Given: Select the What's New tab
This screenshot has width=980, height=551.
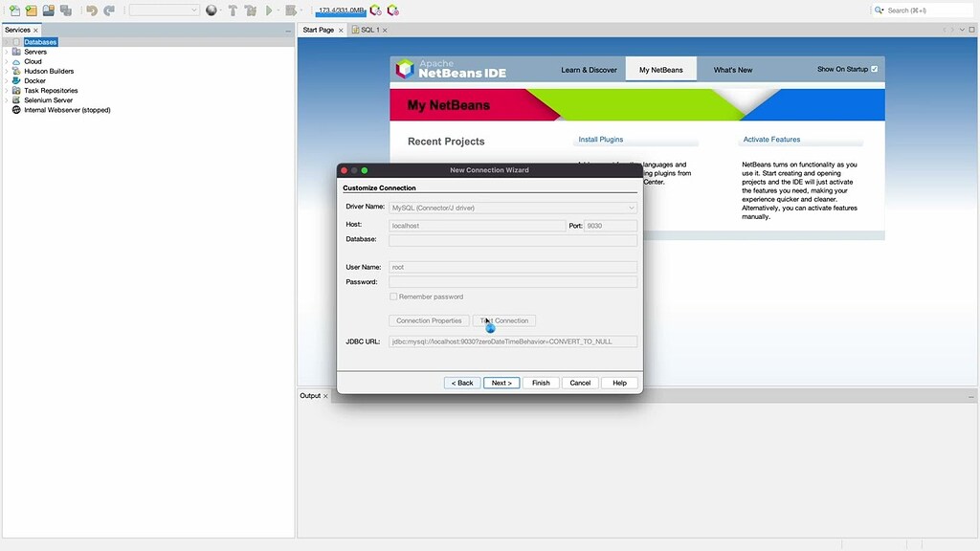Looking at the screenshot, I should [x=732, y=68].
